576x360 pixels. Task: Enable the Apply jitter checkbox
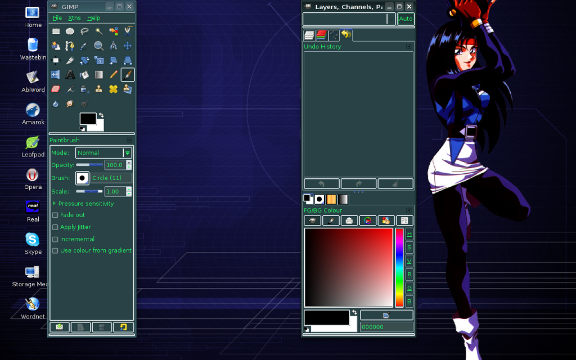55,227
